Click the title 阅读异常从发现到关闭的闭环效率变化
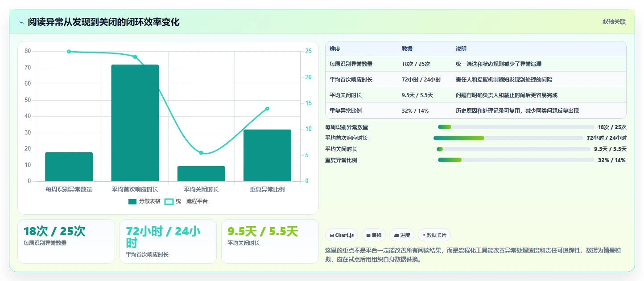The width and height of the screenshot is (644, 281). coord(103,22)
